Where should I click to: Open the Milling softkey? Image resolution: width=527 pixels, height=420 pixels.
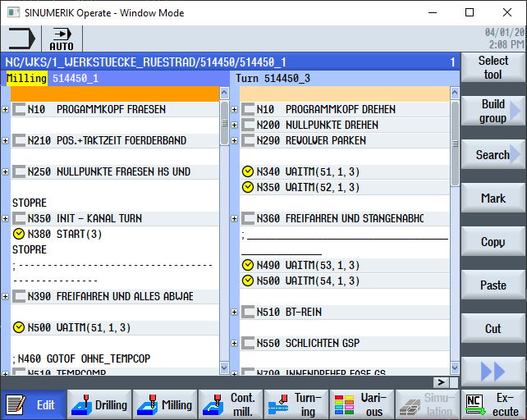pyautogui.click(x=165, y=404)
